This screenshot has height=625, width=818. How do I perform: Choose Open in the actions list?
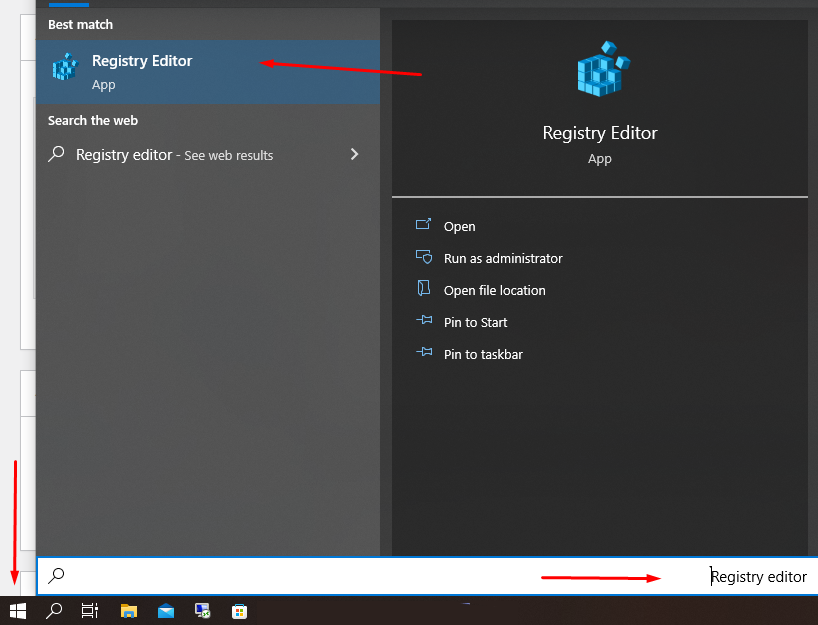[460, 226]
